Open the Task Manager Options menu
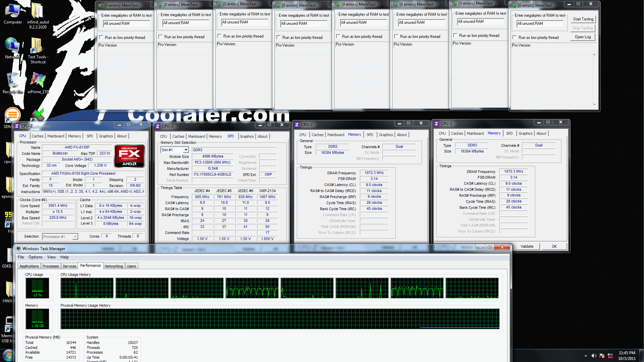The width and height of the screenshot is (644, 362). tap(36, 257)
